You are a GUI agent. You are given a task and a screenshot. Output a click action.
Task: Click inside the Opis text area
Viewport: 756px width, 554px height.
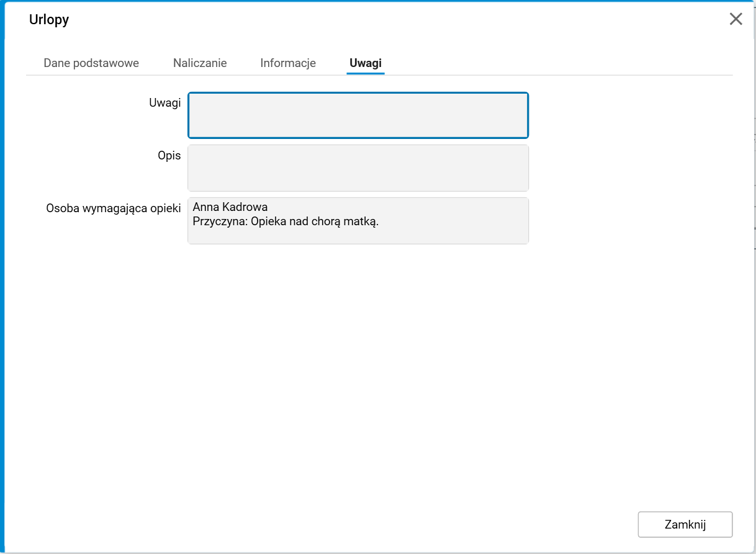click(358, 168)
